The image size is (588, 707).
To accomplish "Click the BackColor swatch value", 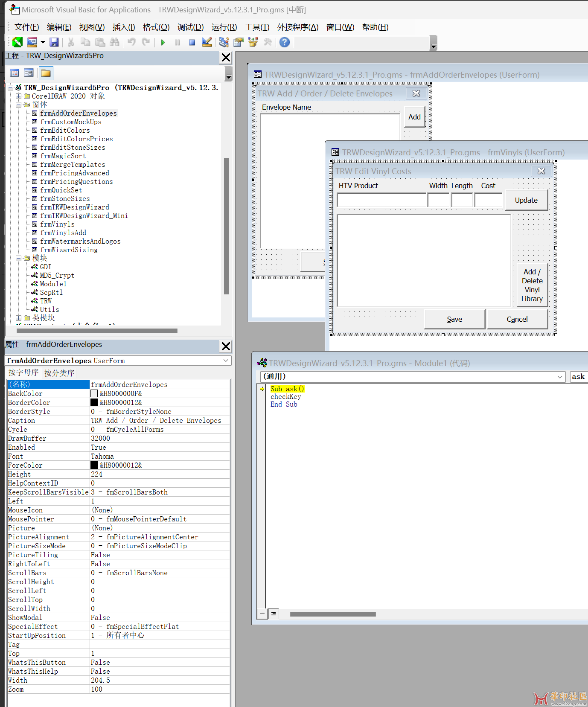I will click(94, 393).
